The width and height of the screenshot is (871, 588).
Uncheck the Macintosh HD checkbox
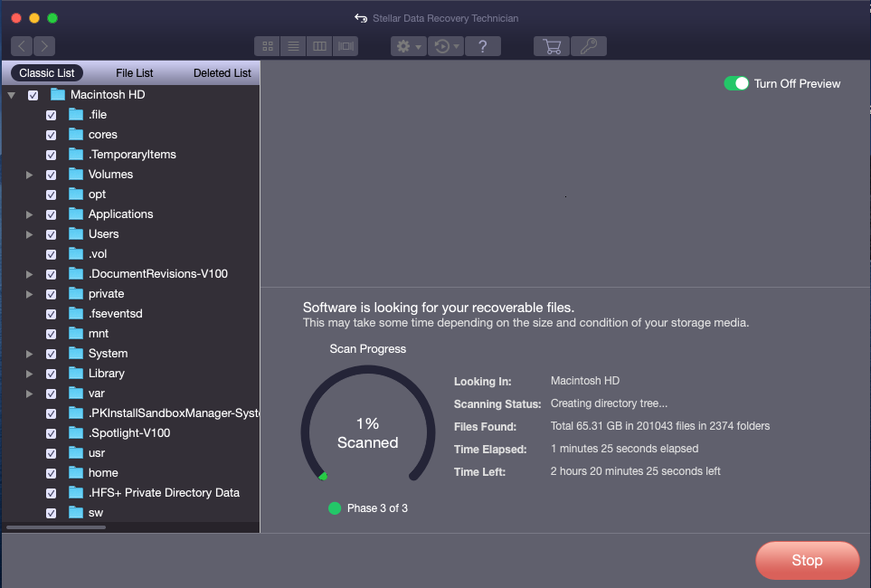click(33, 95)
